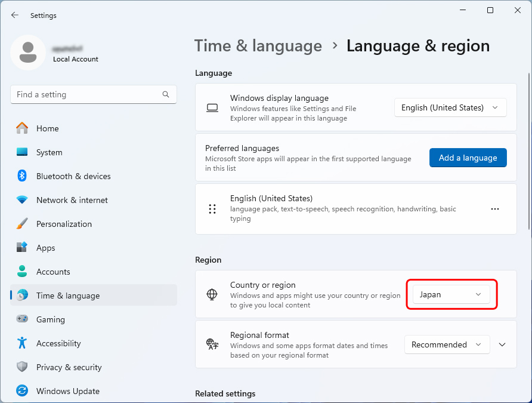Click the Language section heading
The height and width of the screenshot is (403, 532).
pos(214,73)
